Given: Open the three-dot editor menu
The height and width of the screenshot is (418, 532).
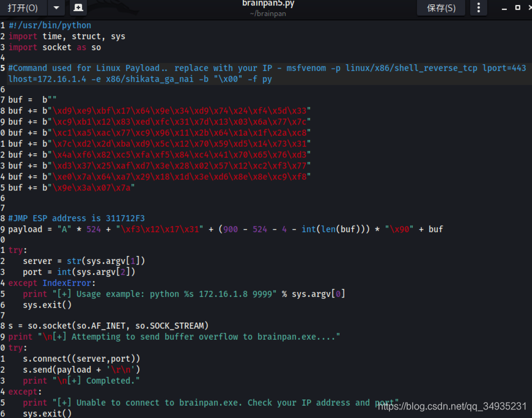Looking at the screenshot, I should click(478, 8).
